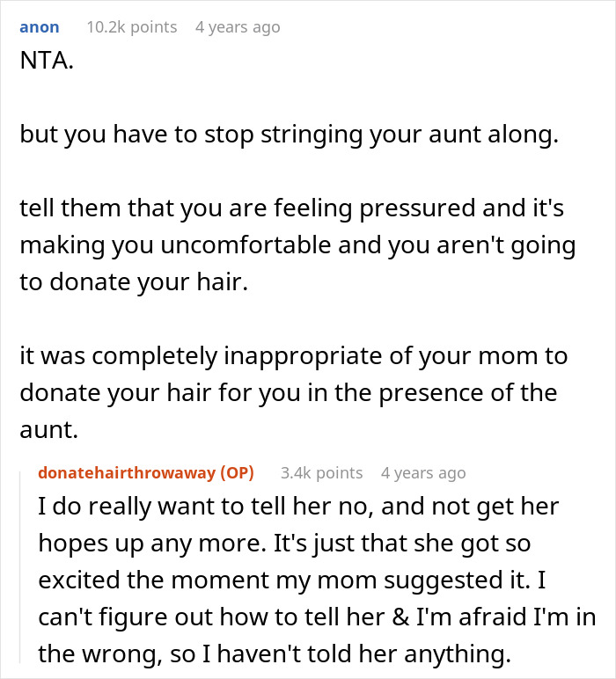The width and height of the screenshot is (616, 679).
Task: Open the donatehairthrowaway user profile
Action: tap(126, 473)
